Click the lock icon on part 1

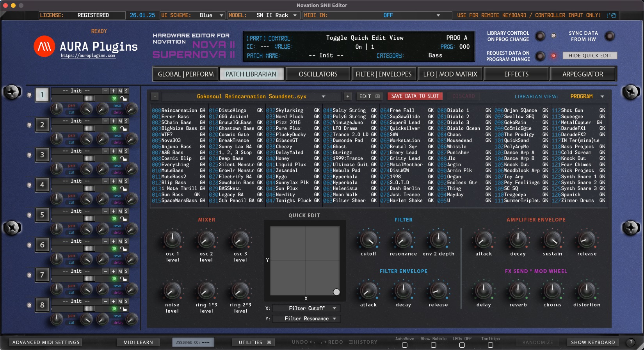pos(123,99)
